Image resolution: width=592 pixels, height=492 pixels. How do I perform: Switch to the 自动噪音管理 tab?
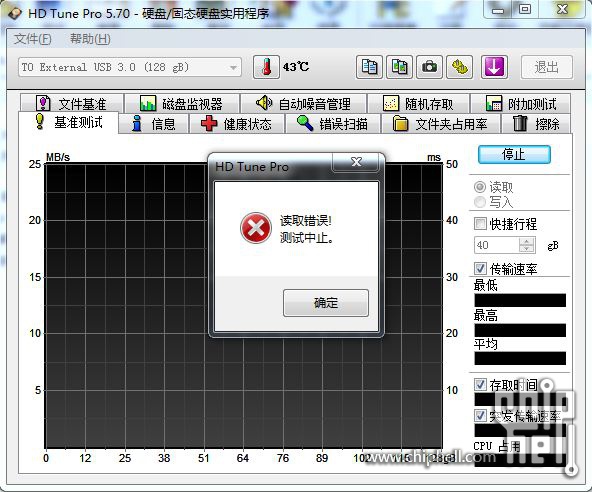coord(303,103)
